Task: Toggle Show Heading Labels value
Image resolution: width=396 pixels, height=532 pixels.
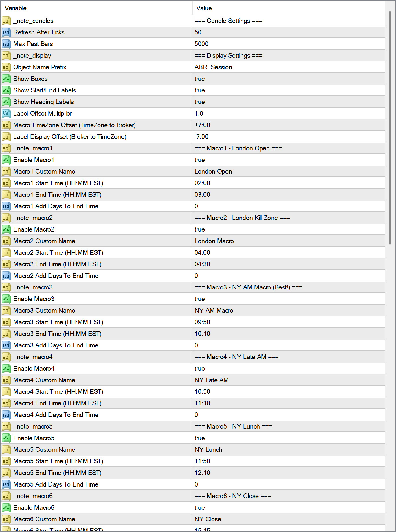Action: [200, 102]
